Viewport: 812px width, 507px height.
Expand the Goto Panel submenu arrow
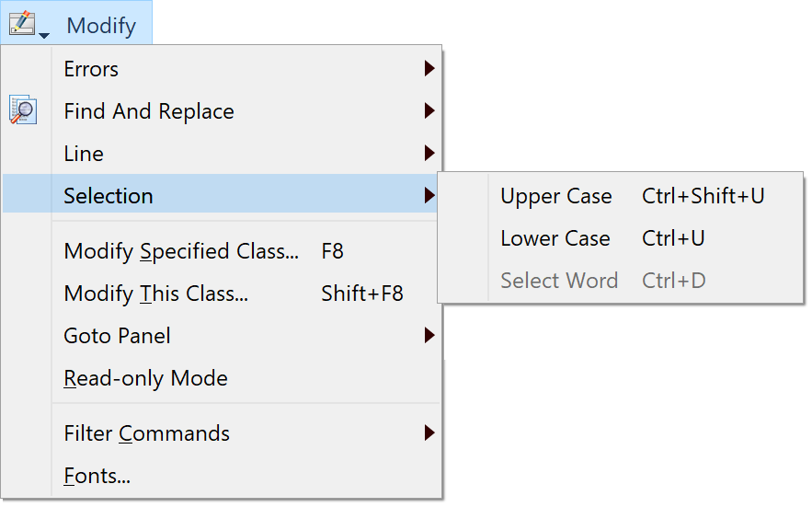pos(429,336)
